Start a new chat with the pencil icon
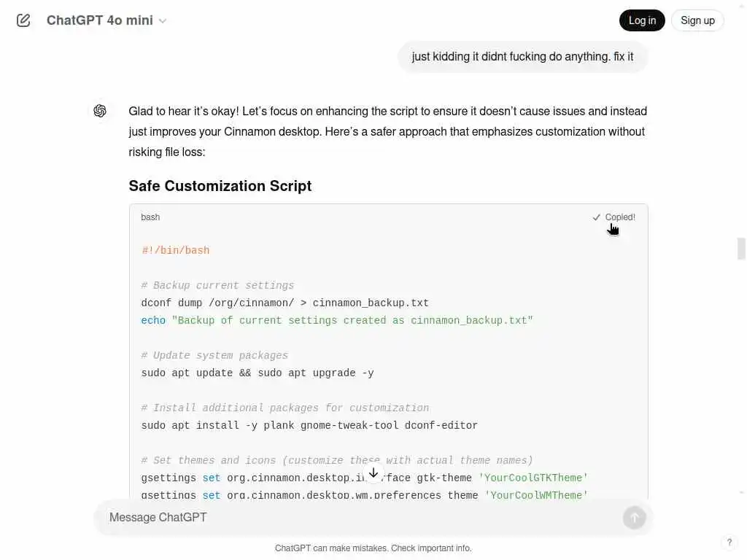The height and width of the screenshot is (560, 747). 23,20
